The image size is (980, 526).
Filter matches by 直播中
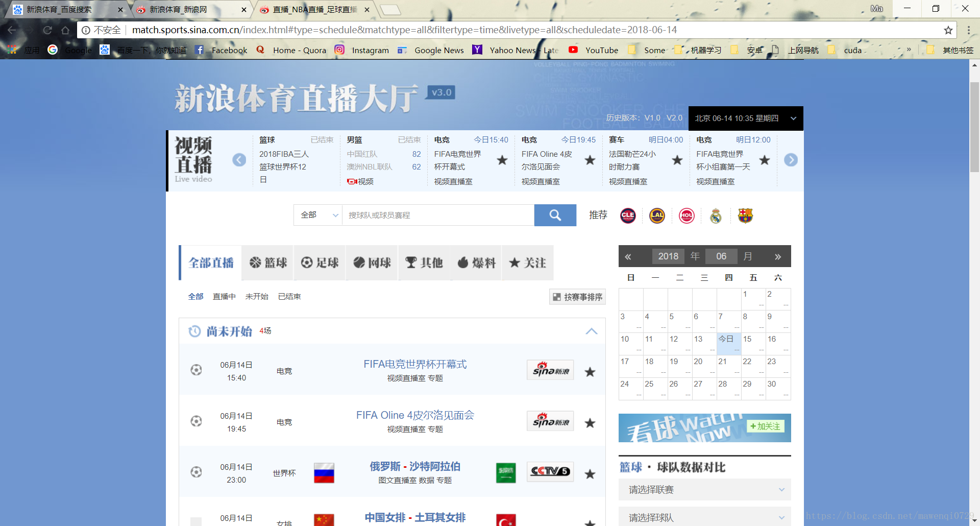pyautogui.click(x=224, y=297)
